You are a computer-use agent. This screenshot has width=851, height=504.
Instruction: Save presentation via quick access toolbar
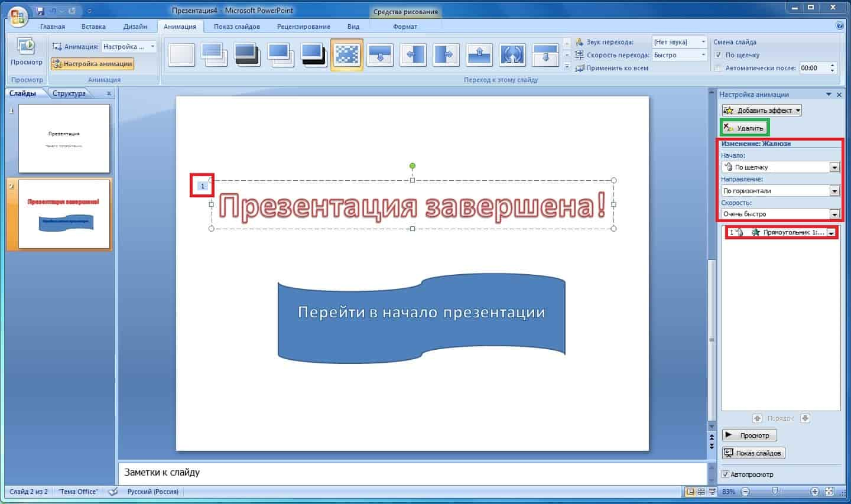[x=40, y=11]
